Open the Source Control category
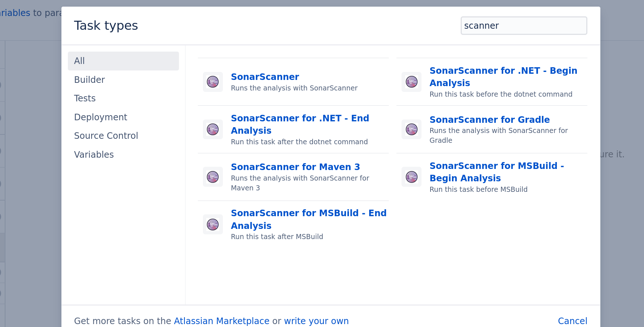Screen dimensions: 644x327 (x=106, y=136)
